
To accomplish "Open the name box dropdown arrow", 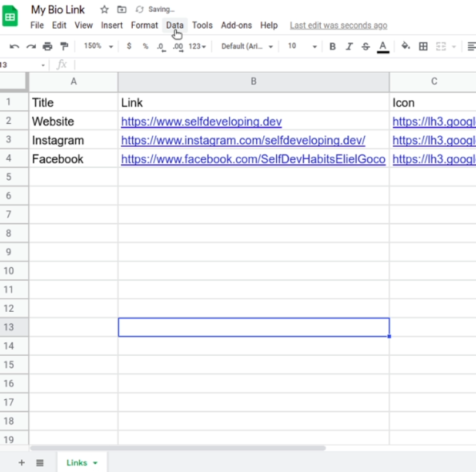I will coord(43,65).
